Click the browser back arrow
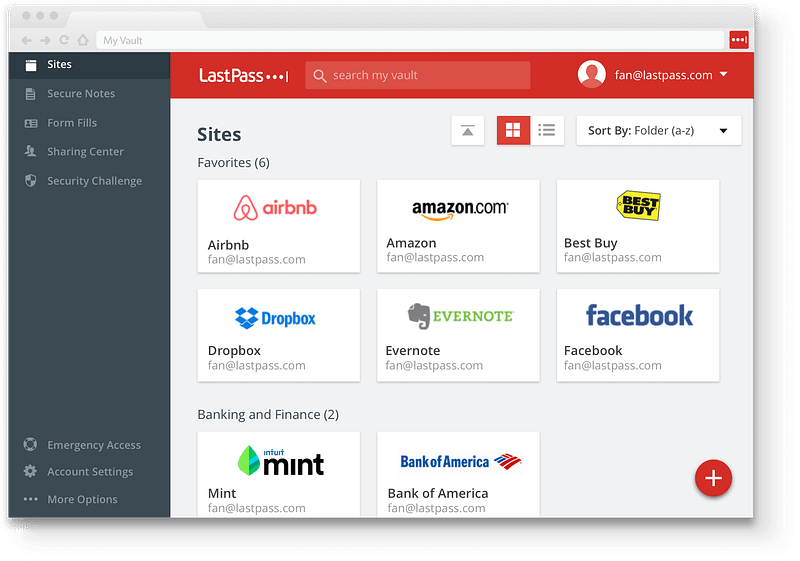The image size is (800, 561). tap(27, 40)
